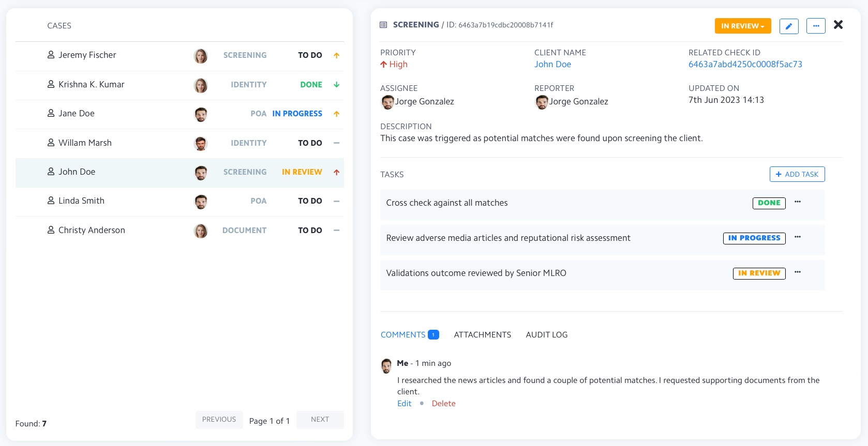Click assignee avatar in Jane Doe row
The width and height of the screenshot is (868, 446).
point(201,114)
